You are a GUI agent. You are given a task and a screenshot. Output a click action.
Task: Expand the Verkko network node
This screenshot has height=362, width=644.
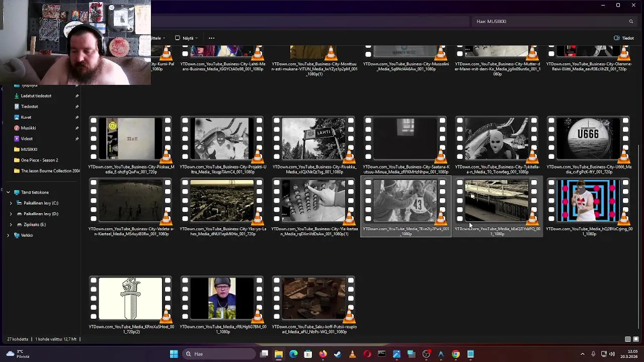[8, 235]
